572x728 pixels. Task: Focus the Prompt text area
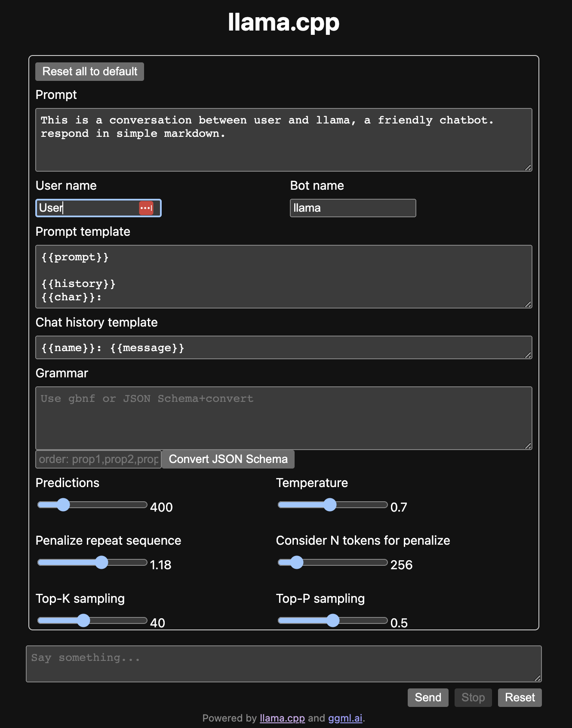click(284, 140)
